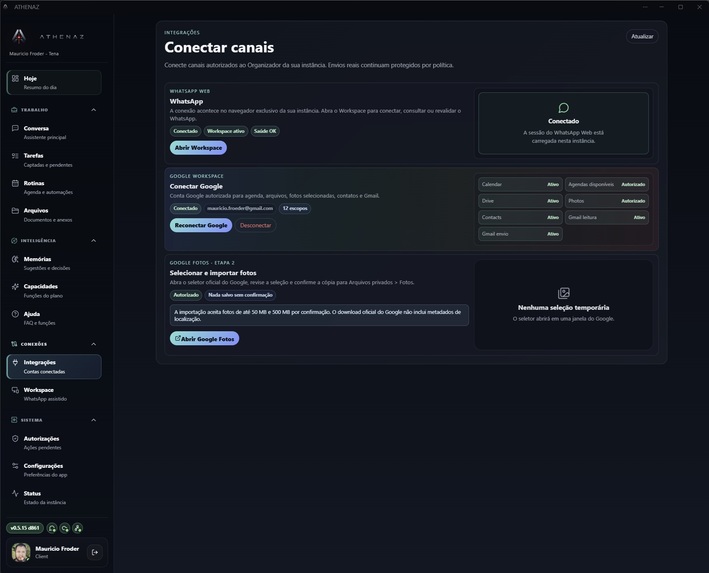Click the import size limit notice box
This screenshot has height=573, width=709.
click(x=319, y=315)
